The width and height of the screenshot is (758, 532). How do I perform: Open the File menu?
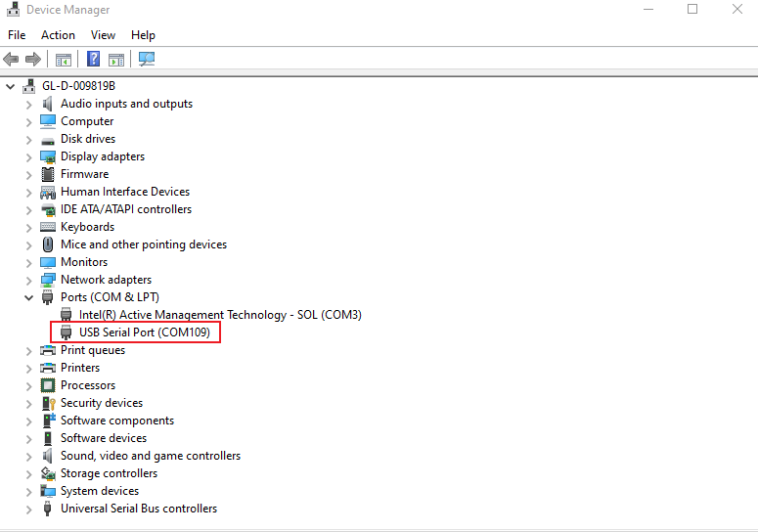pyautogui.click(x=17, y=35)
